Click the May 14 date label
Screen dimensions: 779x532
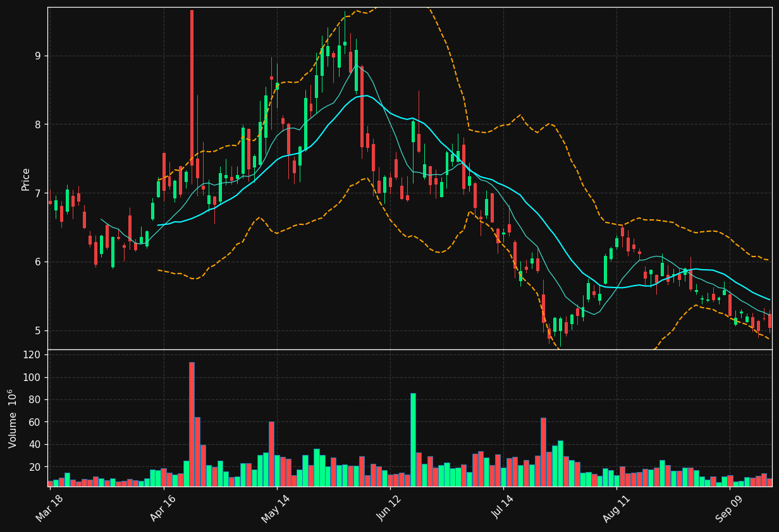(276, 509)
